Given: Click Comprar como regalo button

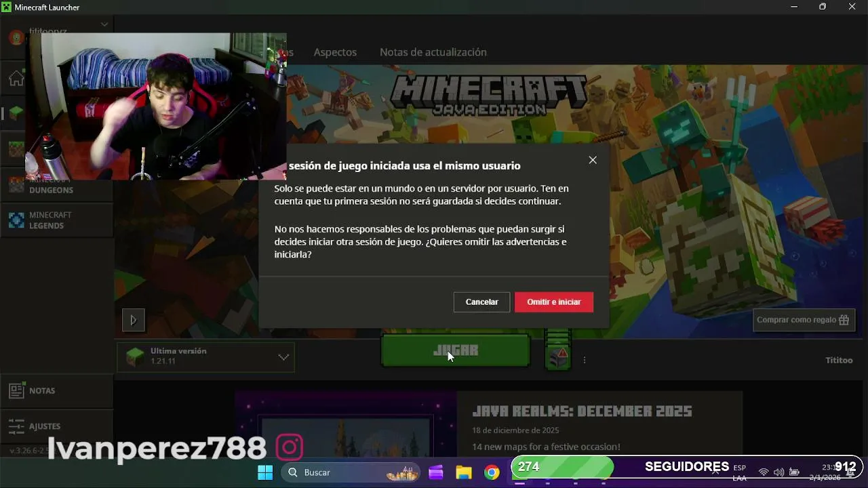Looking at the screenshot, I should (804, 320).
